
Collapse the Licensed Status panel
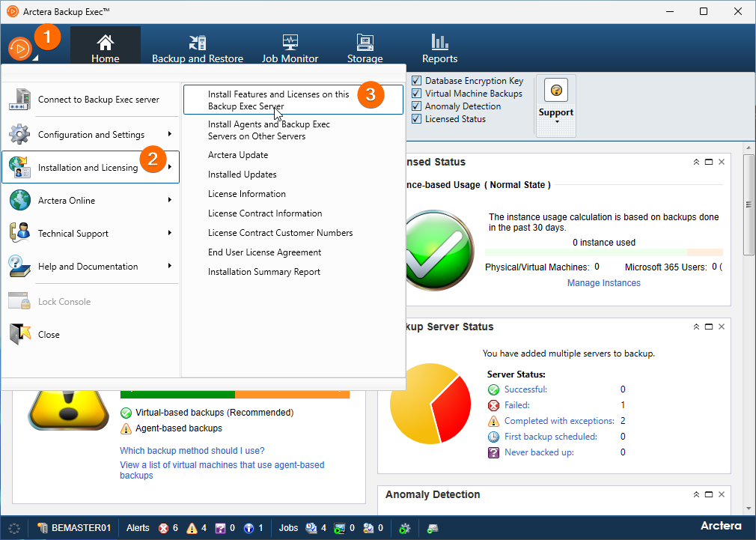[696, 162]
